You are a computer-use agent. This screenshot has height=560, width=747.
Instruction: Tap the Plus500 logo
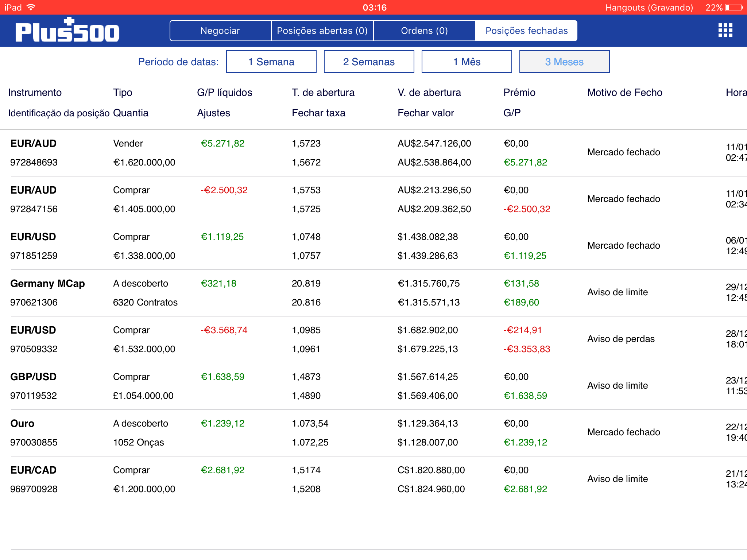tap(67, 31)
